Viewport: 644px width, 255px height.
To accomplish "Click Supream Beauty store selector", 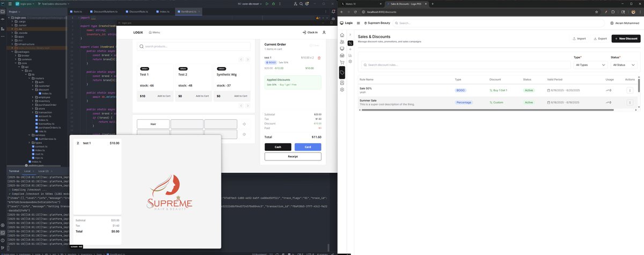I will 378,23.
